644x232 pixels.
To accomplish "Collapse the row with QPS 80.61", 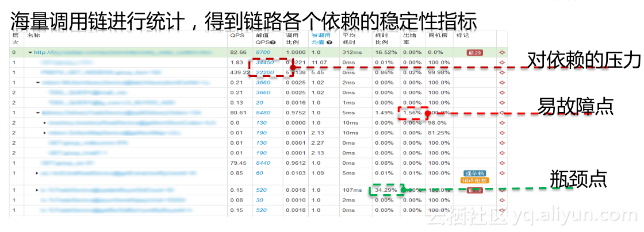I will point(38,113).
